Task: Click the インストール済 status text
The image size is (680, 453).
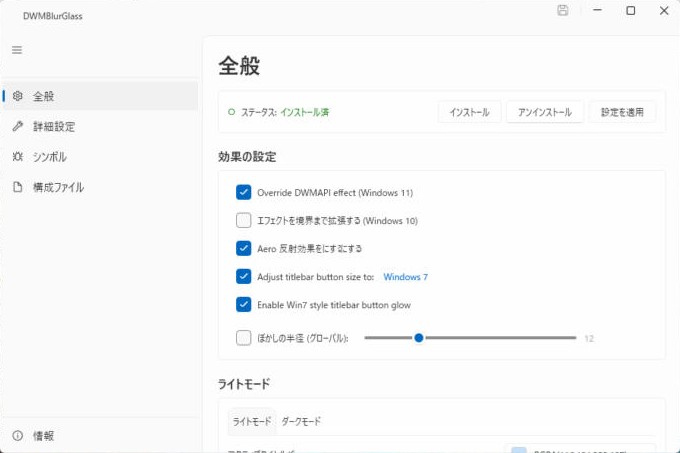Action: (304, 112)
